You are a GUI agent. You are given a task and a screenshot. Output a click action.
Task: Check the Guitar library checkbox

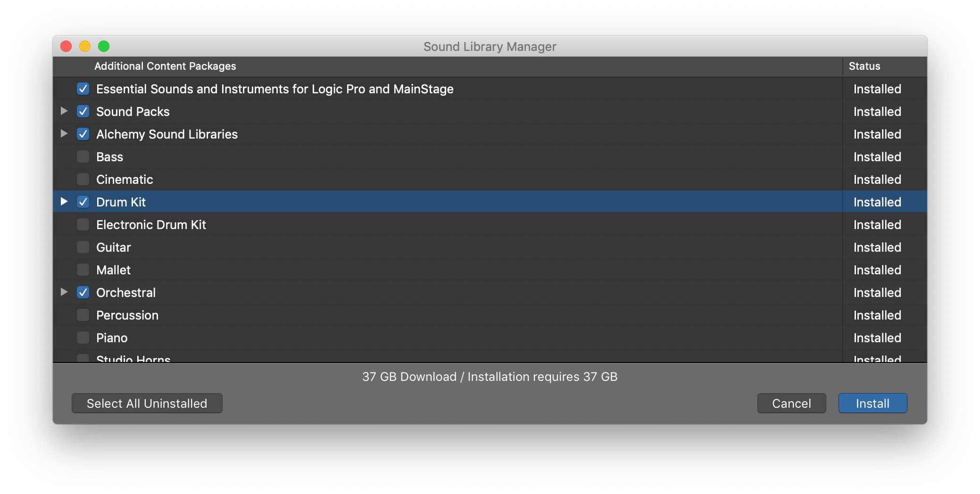[83, 247]
